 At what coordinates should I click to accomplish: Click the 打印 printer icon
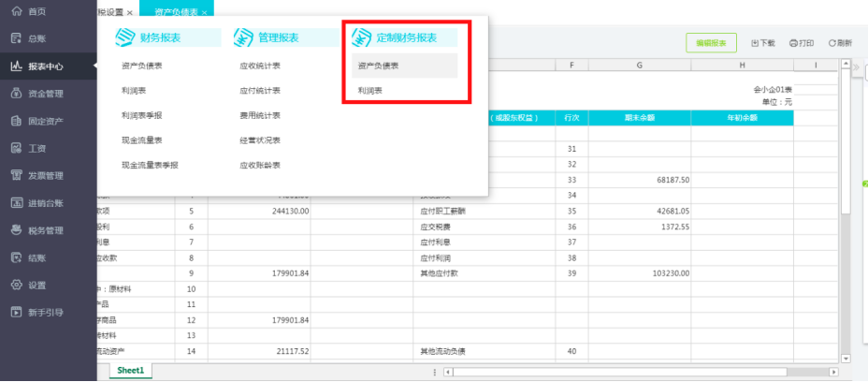793,43
